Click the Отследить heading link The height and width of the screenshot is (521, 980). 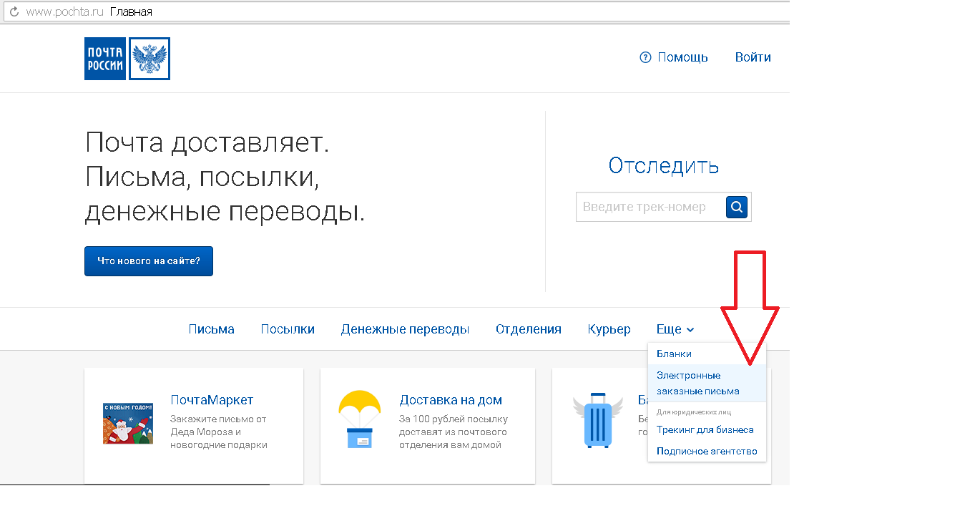(x=664, y=166)
